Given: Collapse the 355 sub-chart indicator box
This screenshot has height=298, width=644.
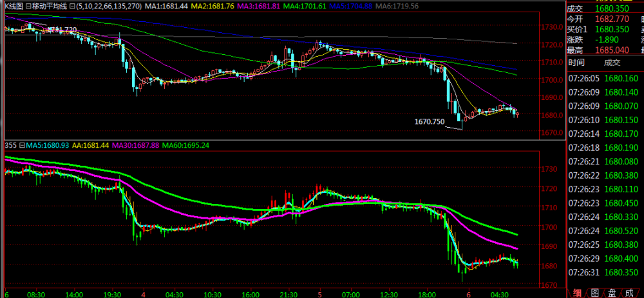Looking at the screenshot, I should click(x=23, y=145).
